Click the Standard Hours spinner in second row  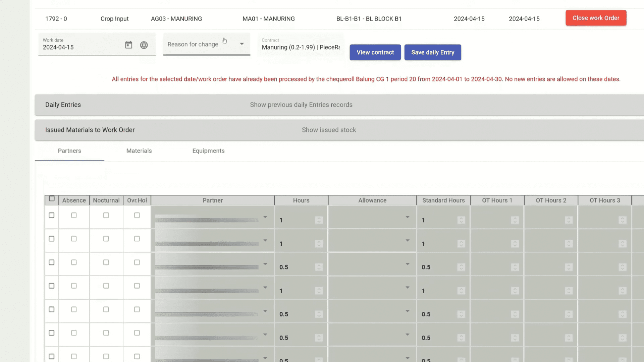pos(461,244)
